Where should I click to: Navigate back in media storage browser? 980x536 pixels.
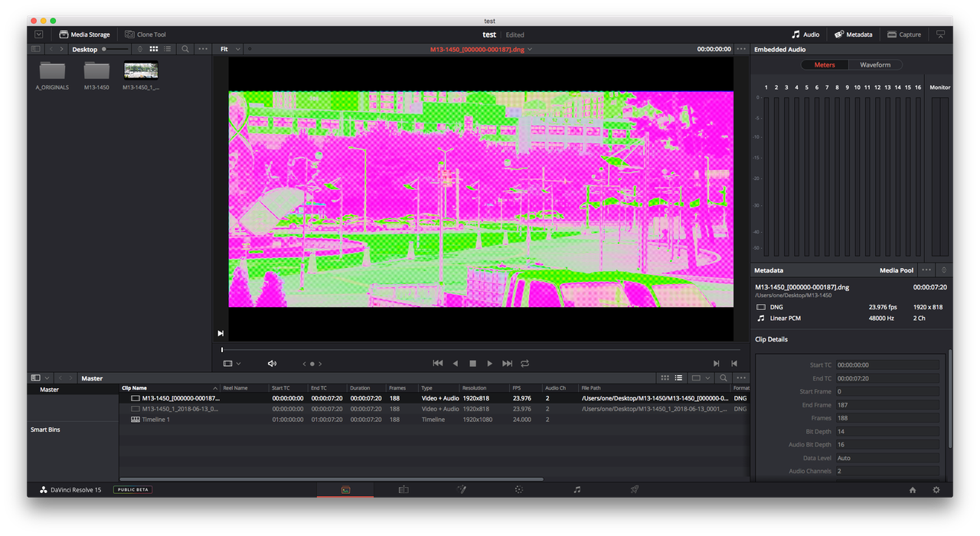tap(51, 49)
